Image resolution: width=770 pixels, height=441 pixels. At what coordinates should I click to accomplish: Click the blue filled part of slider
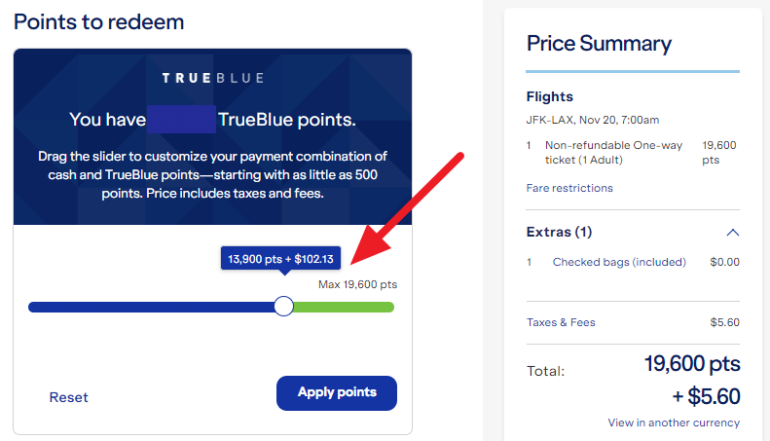(150, 307)
